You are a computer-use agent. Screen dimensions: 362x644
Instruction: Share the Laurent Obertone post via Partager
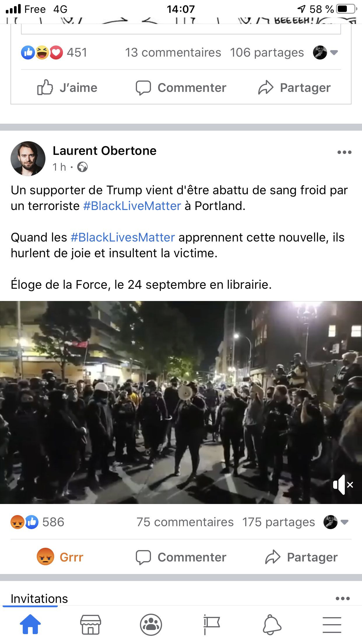pos(301,557)
